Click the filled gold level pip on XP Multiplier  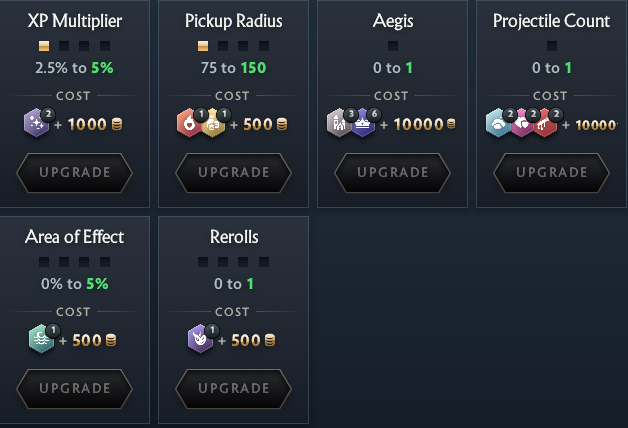44,46
